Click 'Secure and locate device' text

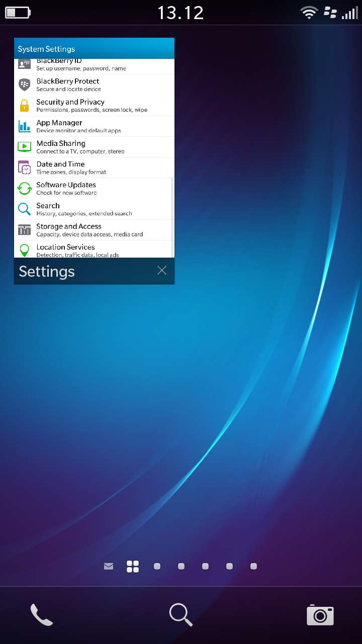pos(68,90)
